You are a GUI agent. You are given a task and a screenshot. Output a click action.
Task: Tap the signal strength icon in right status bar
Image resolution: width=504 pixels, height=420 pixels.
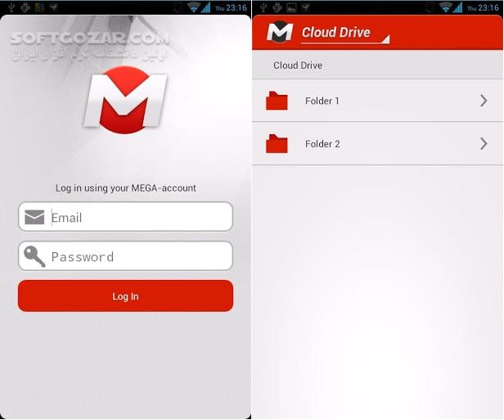[x=457, y=7]
